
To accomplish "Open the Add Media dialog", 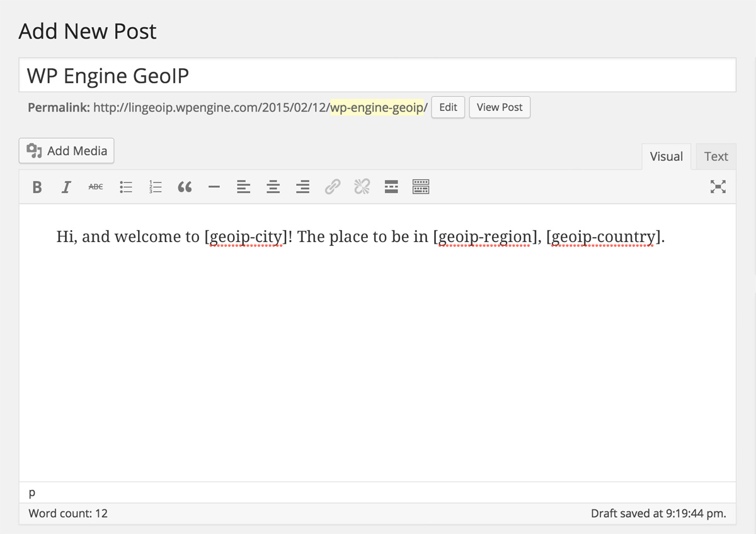I will (67, 151).
